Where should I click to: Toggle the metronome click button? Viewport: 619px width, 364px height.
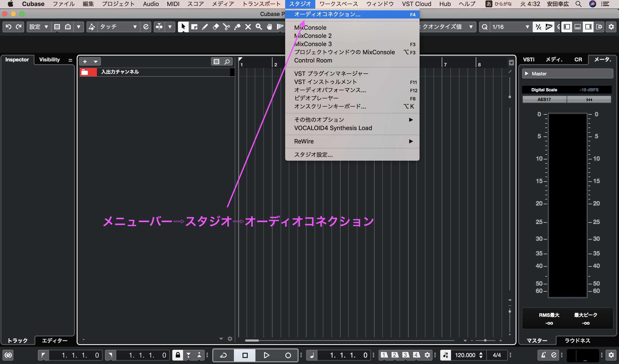[x=543, y=355]
